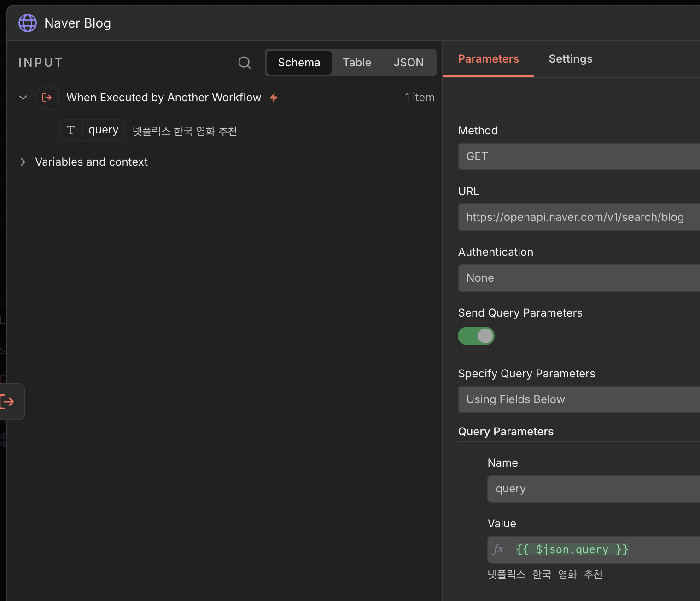
Task: Expand Variables and context section
Action: 23,162
